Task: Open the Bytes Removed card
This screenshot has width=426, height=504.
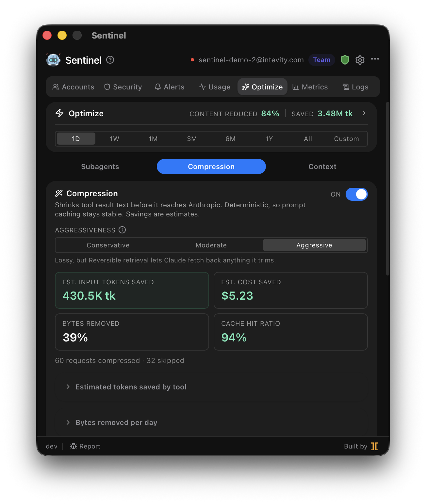Action: [x=132, y=332]
